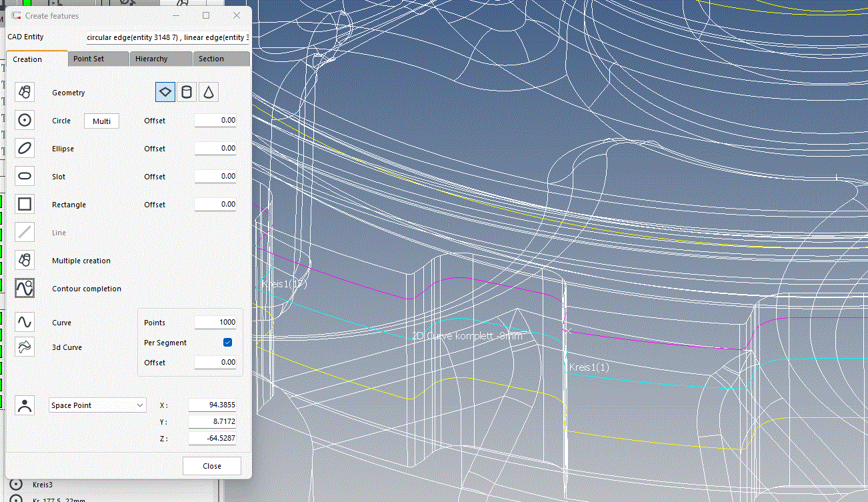Select the cone geometry type button
The height and width of the screenshot is (502, 868).
209,93
